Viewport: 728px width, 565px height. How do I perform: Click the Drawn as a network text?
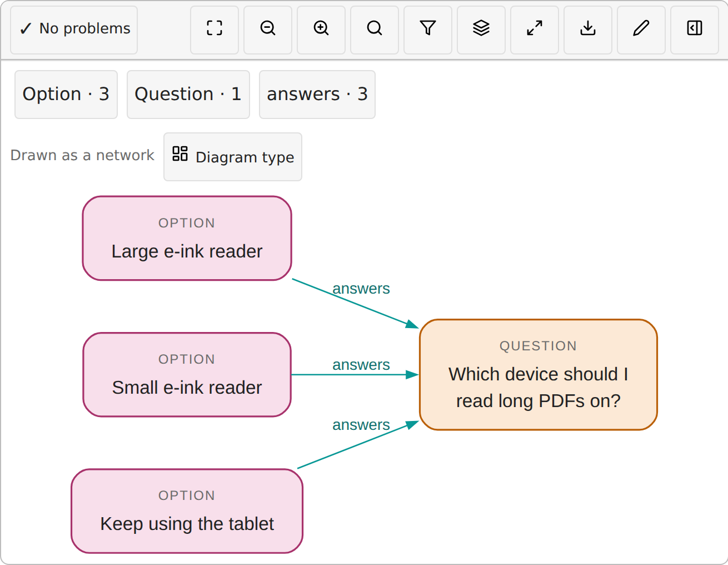(82, 155)
